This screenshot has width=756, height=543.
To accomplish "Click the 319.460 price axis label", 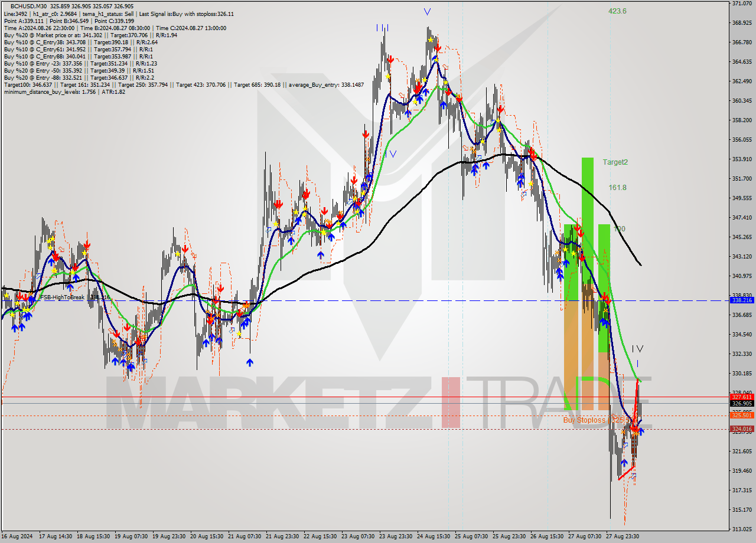I will [x=742, y=470].
